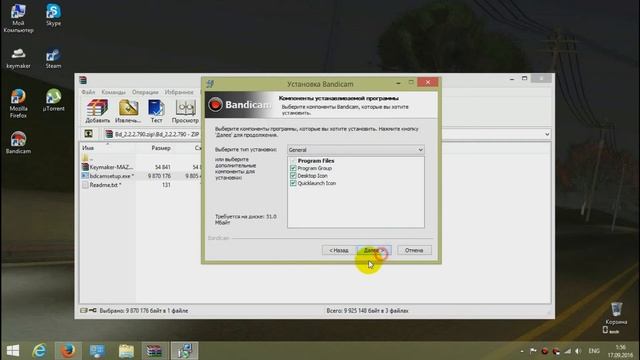Close the Bandicam installer window
The width and height of the screenshot is (640, 360).
(x=428, y=82)
